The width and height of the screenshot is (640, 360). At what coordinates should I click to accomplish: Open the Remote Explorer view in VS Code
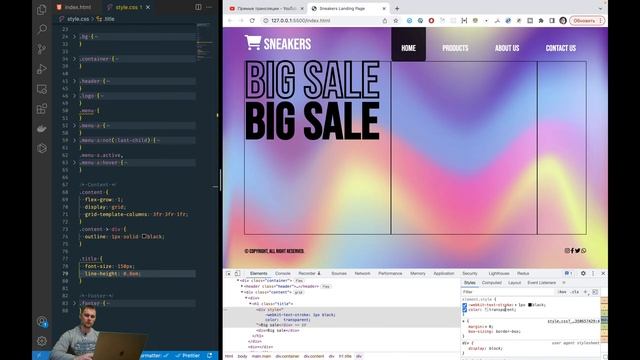tap(42, 89)
